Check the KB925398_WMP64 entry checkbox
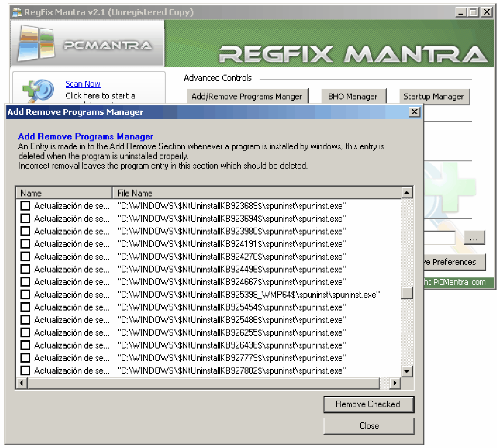 [x=25, y=294]
